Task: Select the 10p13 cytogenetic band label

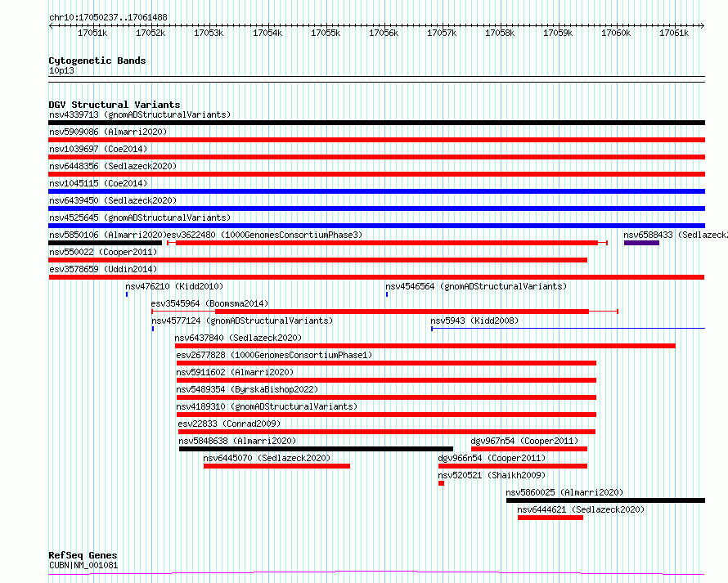Action: (61, 70)
